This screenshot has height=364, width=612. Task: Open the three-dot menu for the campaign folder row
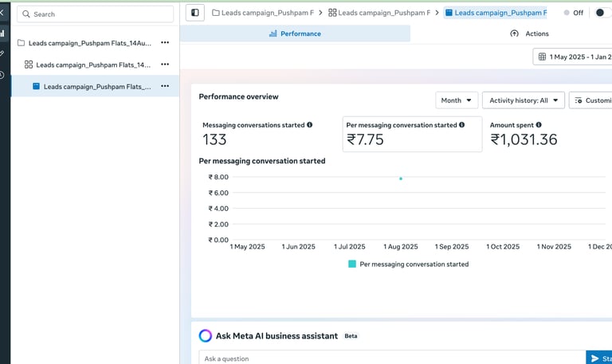164,43
